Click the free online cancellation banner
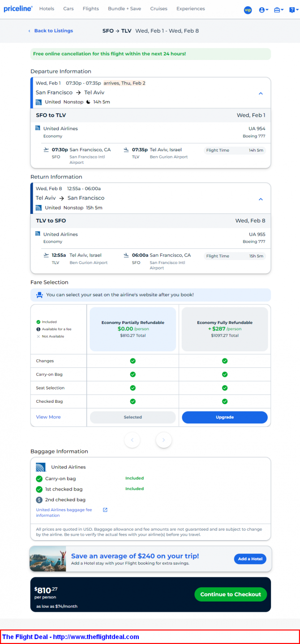Image resolution: width=300 pixels, height=644 pixels. (x=150, y=54)
